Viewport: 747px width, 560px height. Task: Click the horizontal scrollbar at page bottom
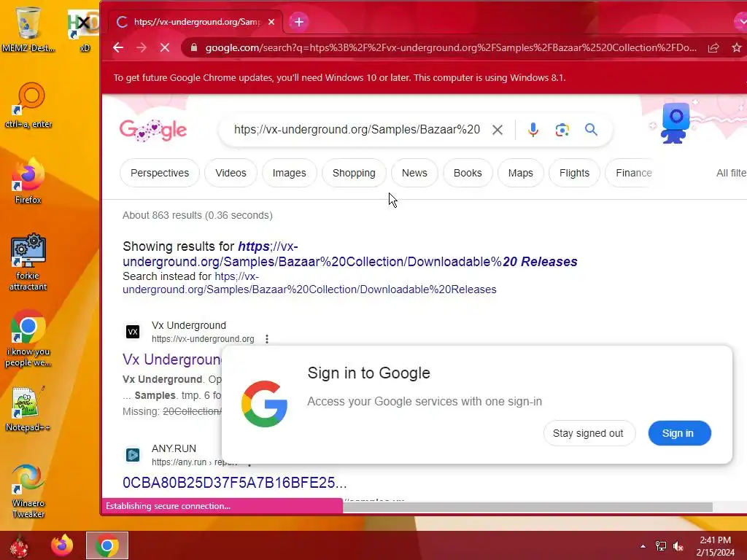tap(527, 507)
